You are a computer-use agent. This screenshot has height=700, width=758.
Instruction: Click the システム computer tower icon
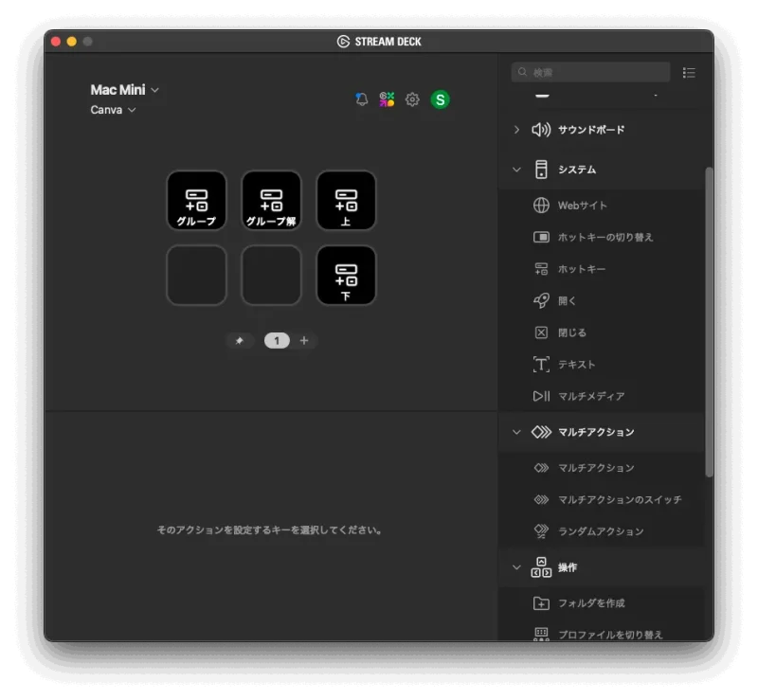(x=541, y=170)
